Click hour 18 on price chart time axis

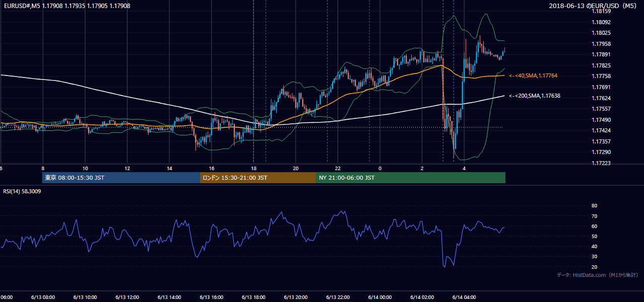pyautogui.click(x=253, y=168)
